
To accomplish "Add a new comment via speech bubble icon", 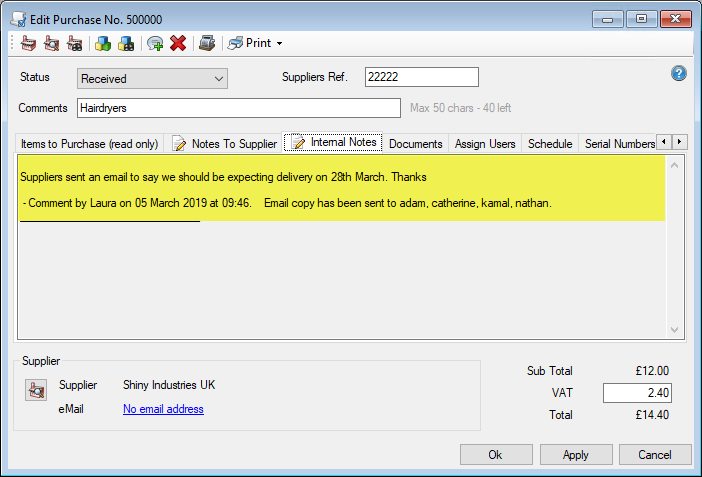I will coord(155,43).
